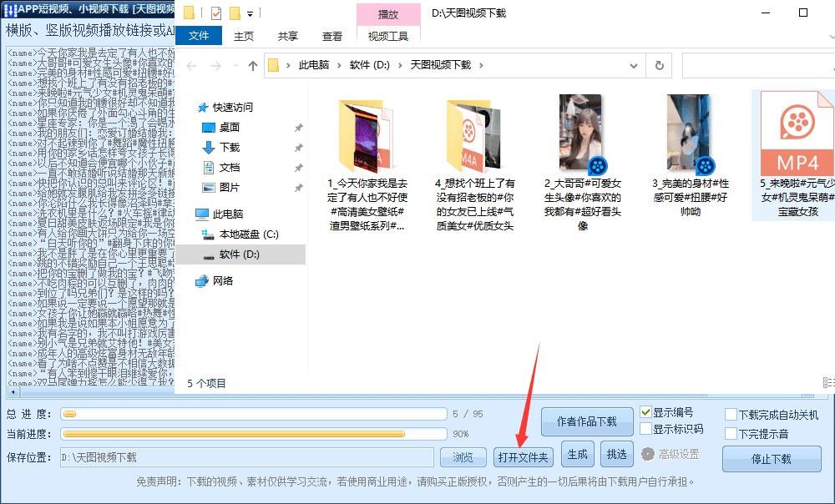
Task: Open the address bar history dropdown
Action: 633,65
